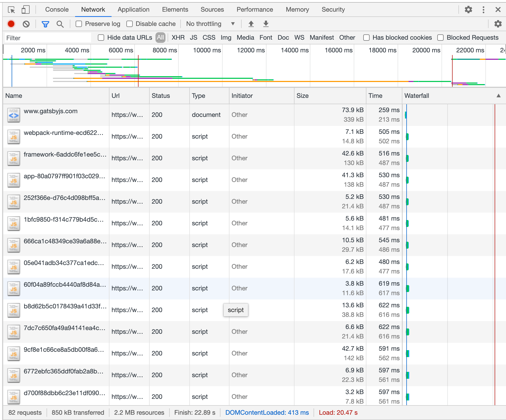Filter requests by Doc
Image resolution: width=506 pixels, height=420 pixels.
pos(283,38)
